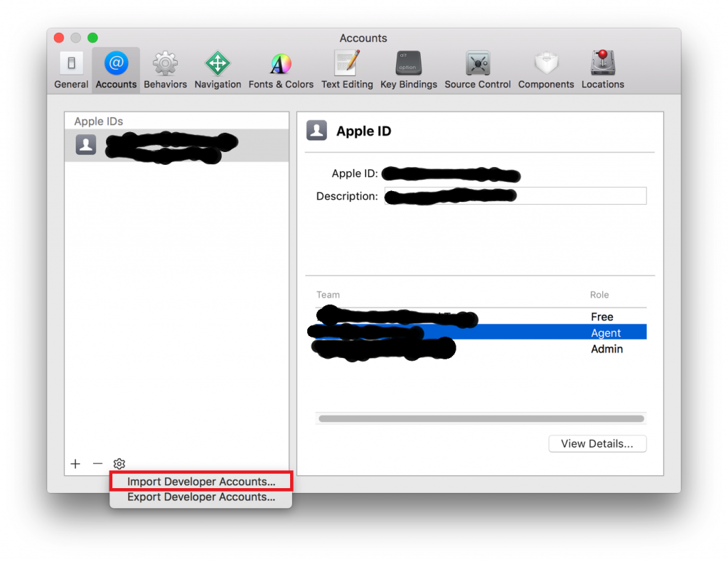728x562 pixels.
Task: Select the team row with Admin role
Action: pos(481,349)
